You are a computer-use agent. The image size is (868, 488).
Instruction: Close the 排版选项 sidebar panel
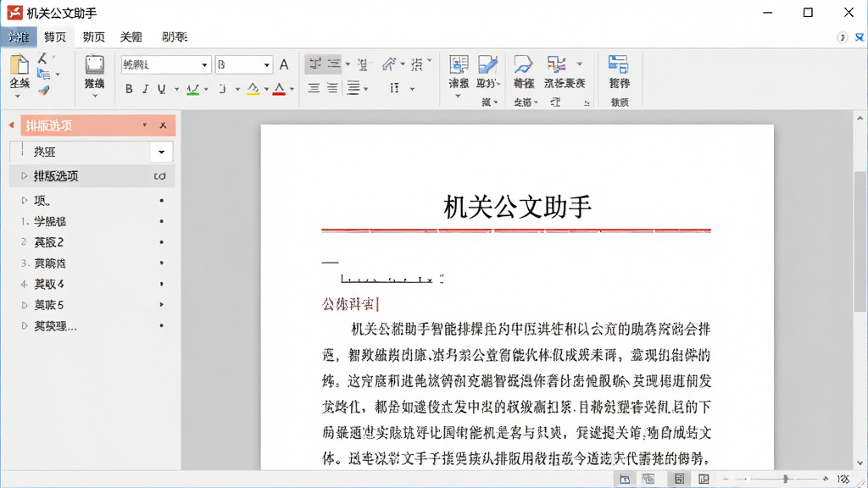click(163, 125)
